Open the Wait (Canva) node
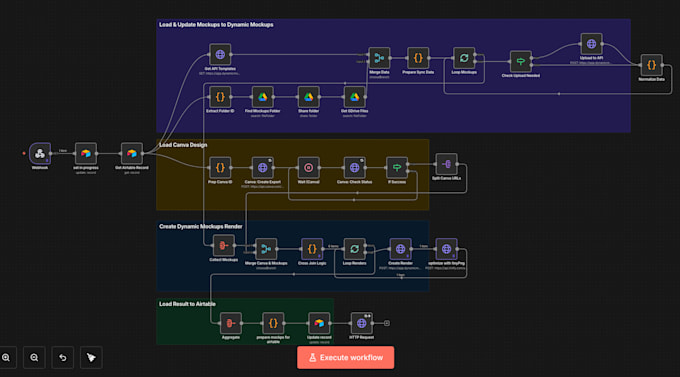Image resolution: width=680 pixels, height=377 pixels. (308, 167)
